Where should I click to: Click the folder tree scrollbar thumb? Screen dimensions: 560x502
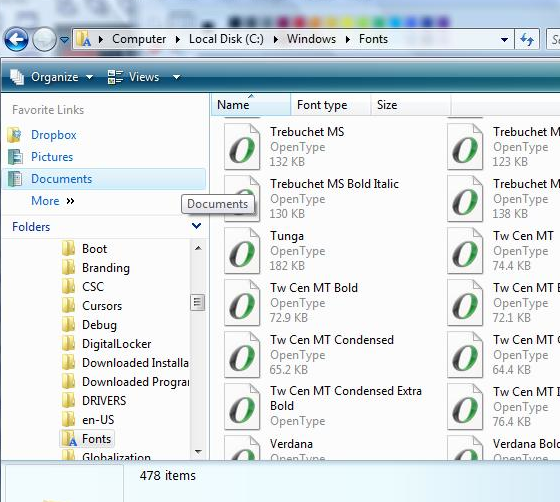pyautogui.click(x=197, y=302)
